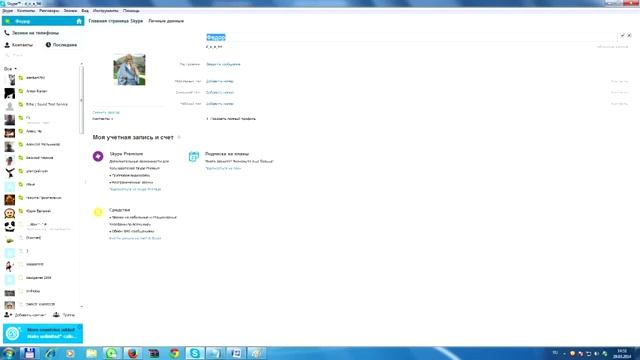Confirm the name edit with the checkmark icon
Viewport: 640px width, 360px height.
click(622, 36)
